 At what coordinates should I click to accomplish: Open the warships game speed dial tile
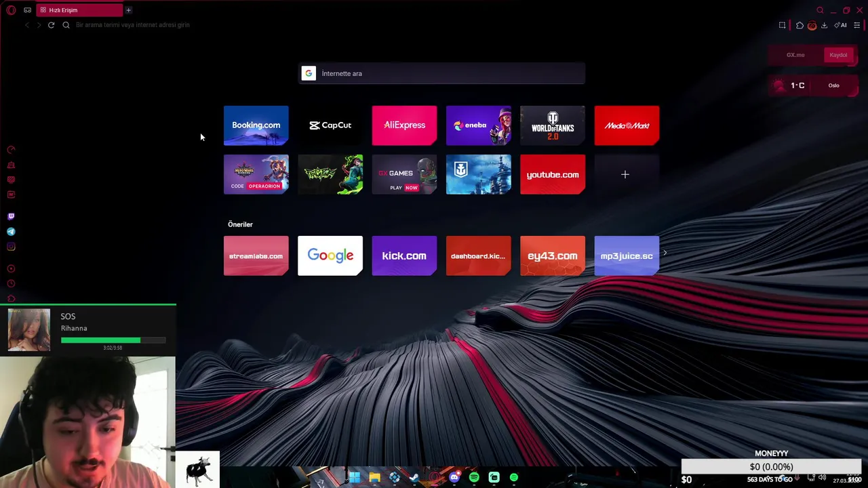point(479,174)
